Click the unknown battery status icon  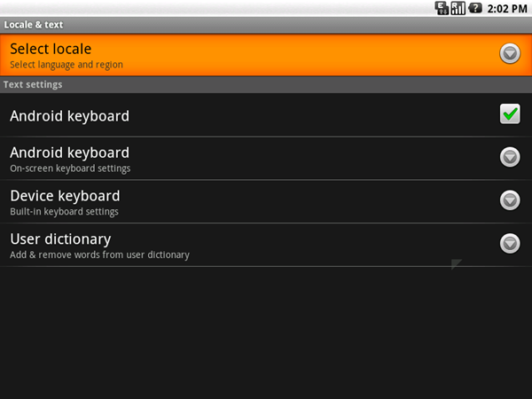pyautogui.click(x=474, y=8)
